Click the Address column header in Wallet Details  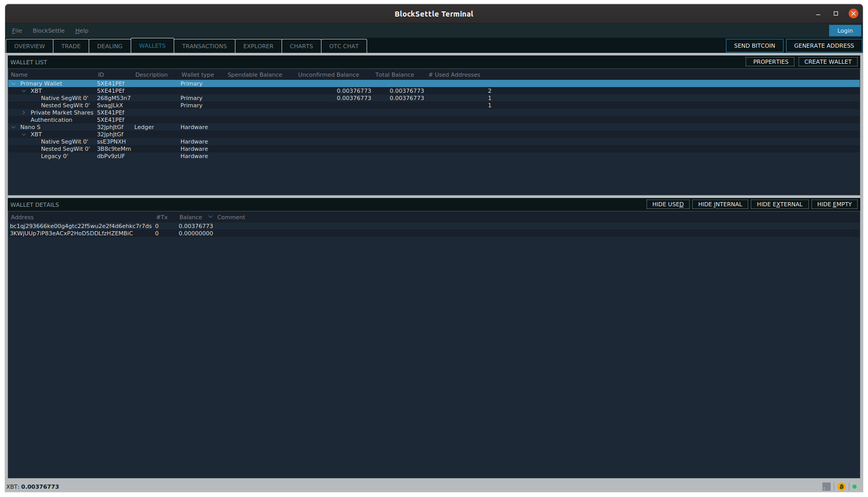pos(22,217)
